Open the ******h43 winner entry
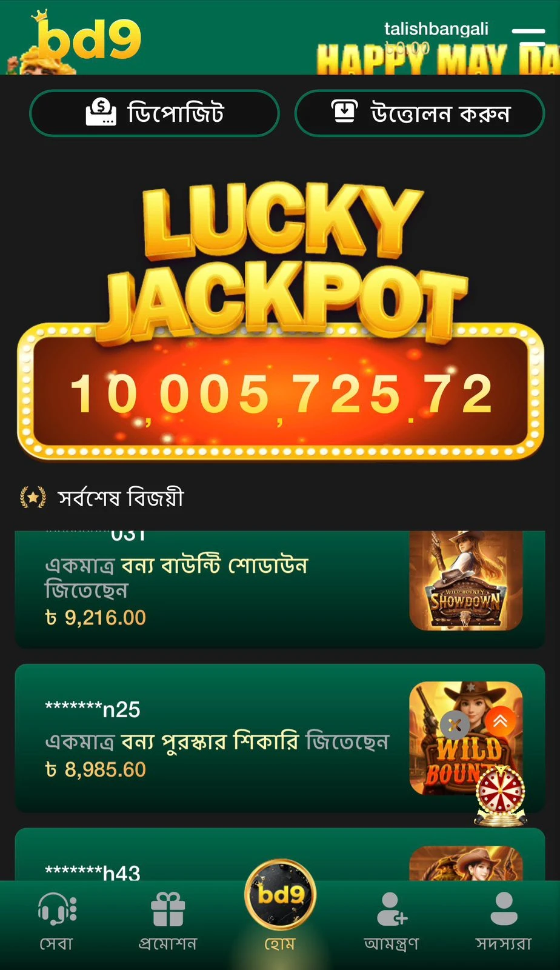 (280, 855)
